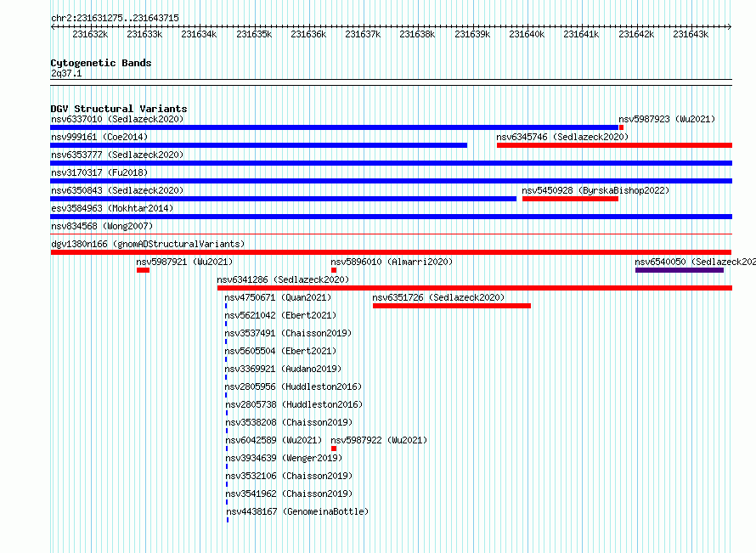Viewport: 756px width, 553px height.
Task: Click the 2q37.1 band label
Action: coord(66,73)
